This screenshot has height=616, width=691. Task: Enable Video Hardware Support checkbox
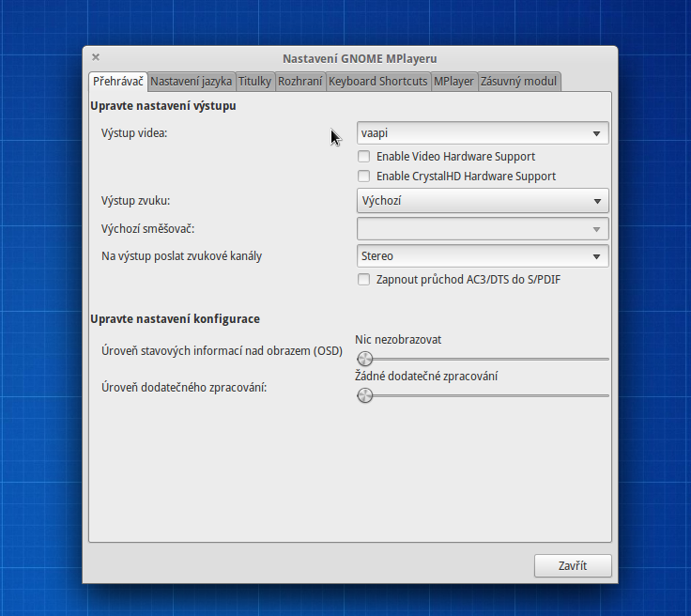coord(364,157)
